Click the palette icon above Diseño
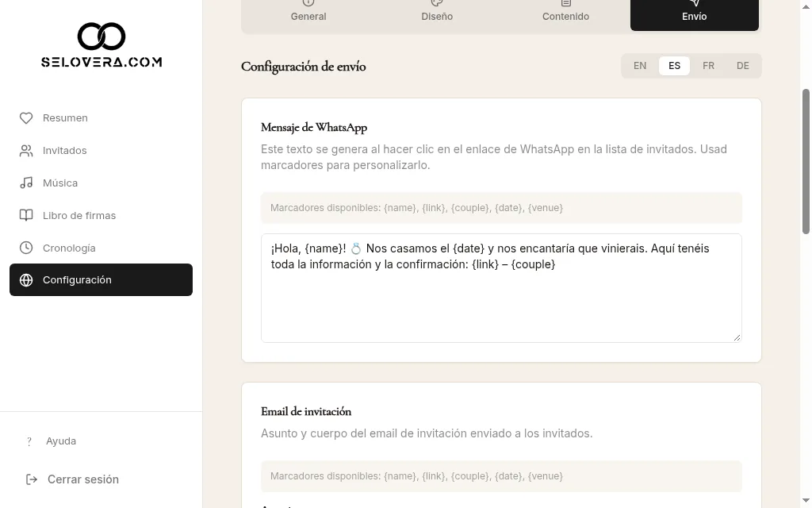Image resolution: width=812 pixels, height=508 pixels. click(437, 2)
